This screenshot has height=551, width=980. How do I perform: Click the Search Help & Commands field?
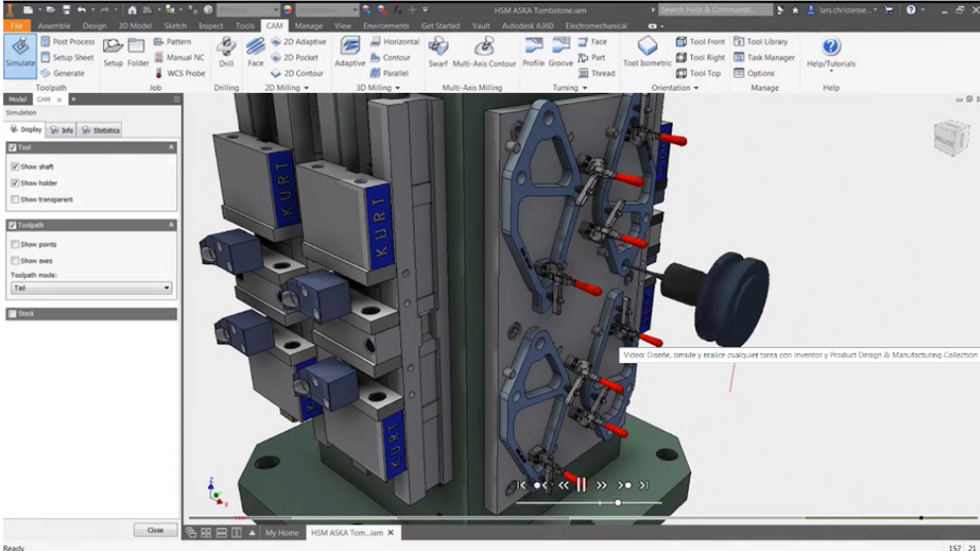[x=716, y=9]
